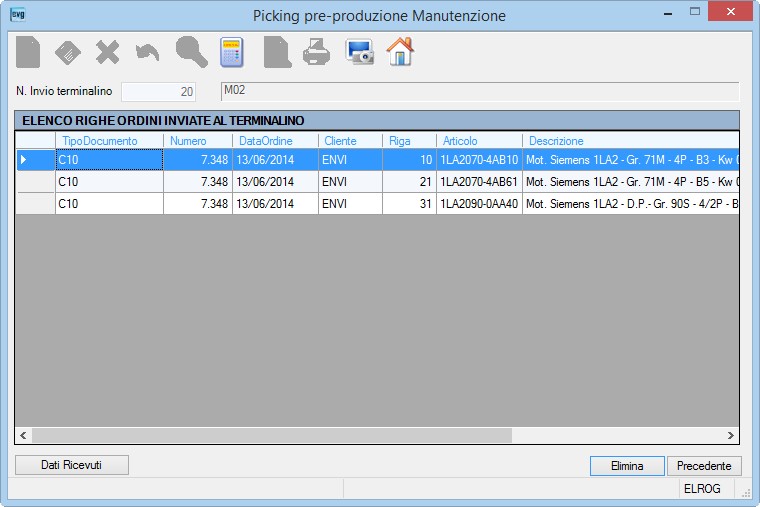Click the second gray document icon
Viewport: 760px width, 507px height.
tap(277, 52)
